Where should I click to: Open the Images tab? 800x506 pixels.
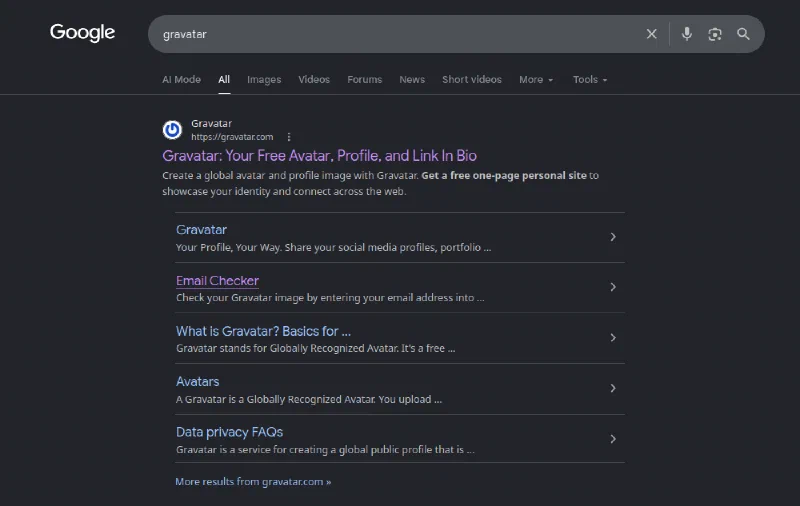[x=264, y=80]
